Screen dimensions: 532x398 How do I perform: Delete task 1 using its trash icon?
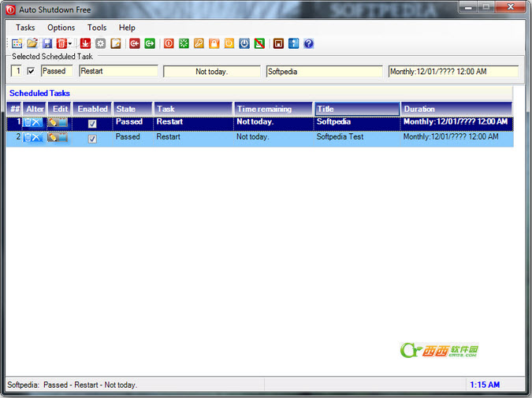[28, 122]
